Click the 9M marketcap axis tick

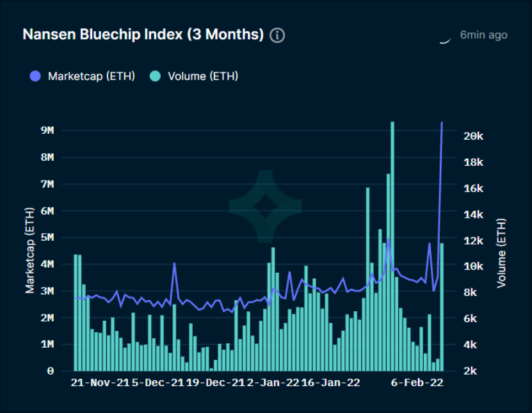click(47, 131)
